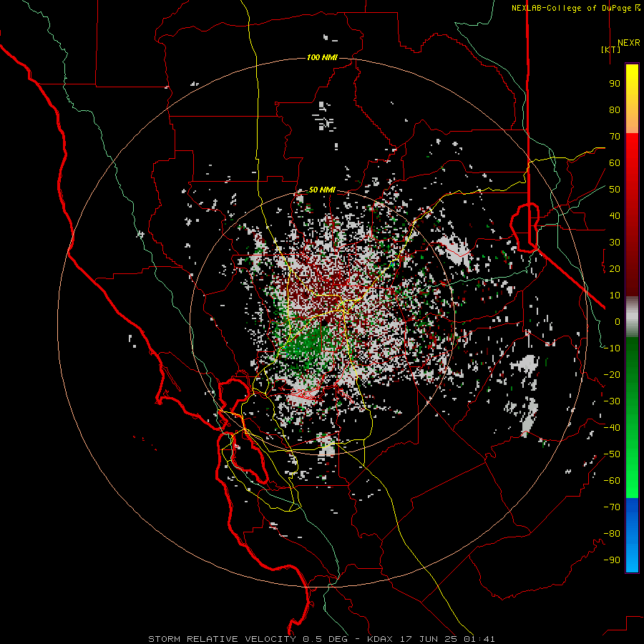The width and height of the screenshot is (644, 644).
Task: Click the -70 value on velocity scale
Action: (x=612, y=507)
